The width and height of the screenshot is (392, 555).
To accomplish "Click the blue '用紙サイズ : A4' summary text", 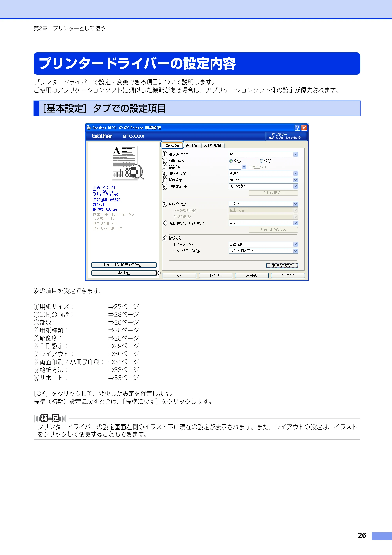I will click(104, 188).
